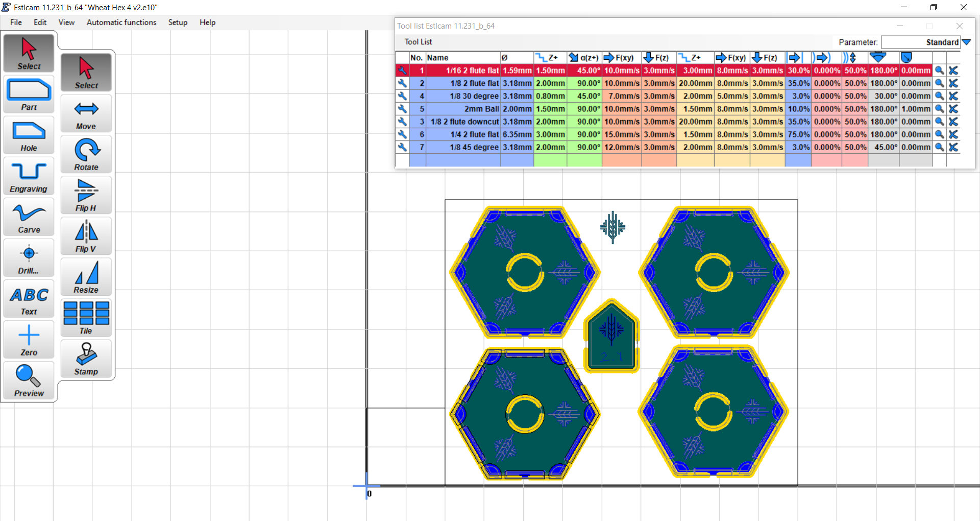Use the Rotate tool
980x521 pixels.
86,154
